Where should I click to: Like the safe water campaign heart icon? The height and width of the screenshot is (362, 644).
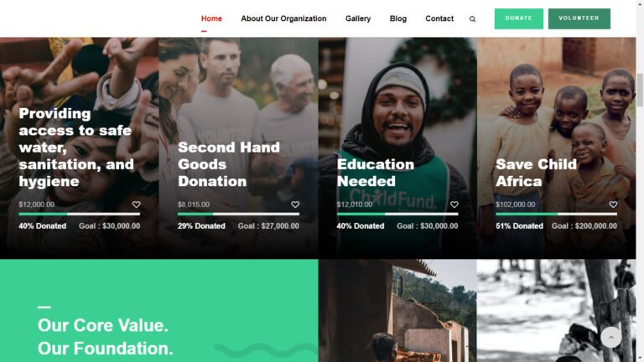point(137,204)
